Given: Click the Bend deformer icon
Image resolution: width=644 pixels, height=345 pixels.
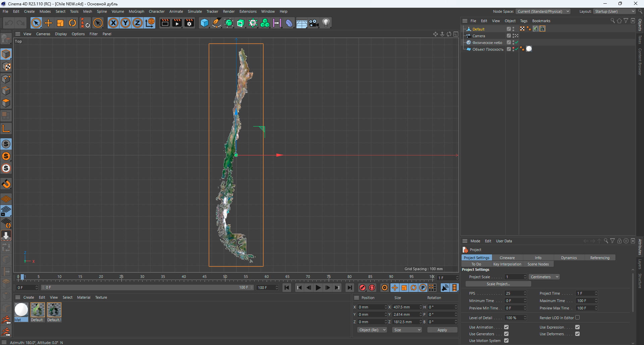Looking at the screenshot, I should (289, 23).
